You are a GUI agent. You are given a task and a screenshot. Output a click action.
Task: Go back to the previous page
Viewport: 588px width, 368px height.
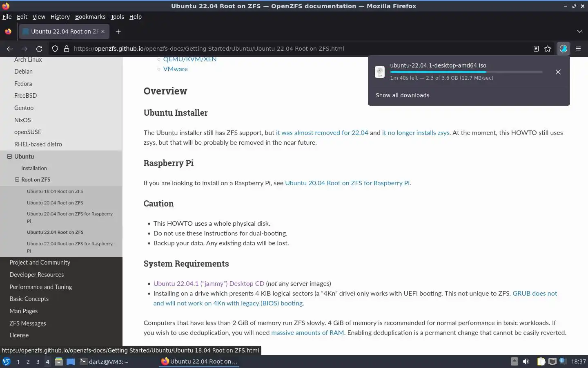click(10, 49)
